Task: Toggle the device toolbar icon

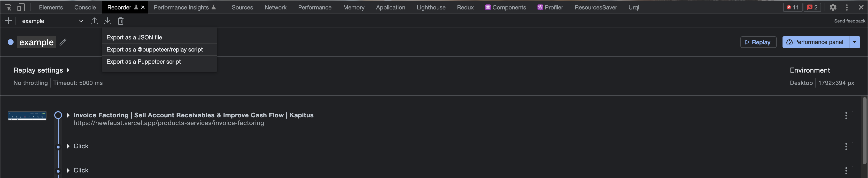Action: pos(21,7)
